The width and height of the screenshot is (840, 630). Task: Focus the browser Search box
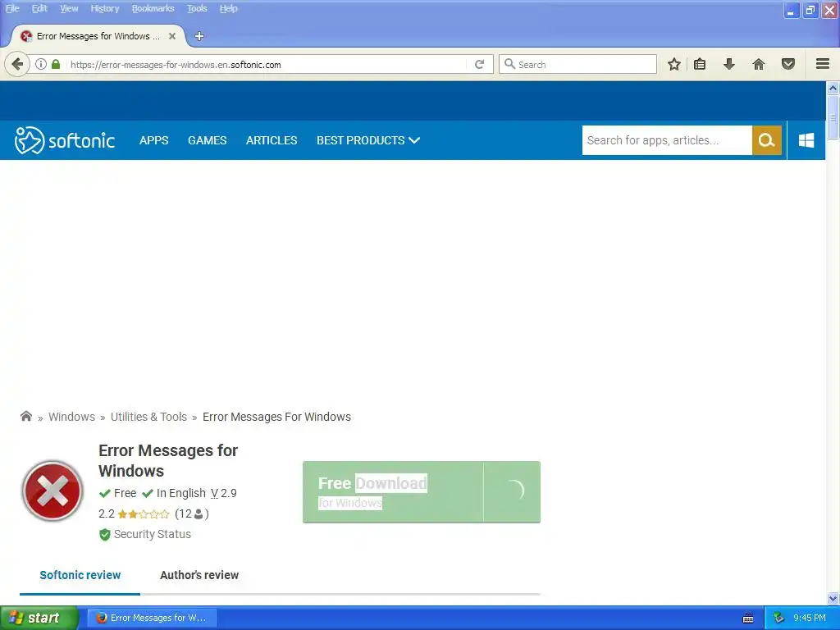(577, 64)
